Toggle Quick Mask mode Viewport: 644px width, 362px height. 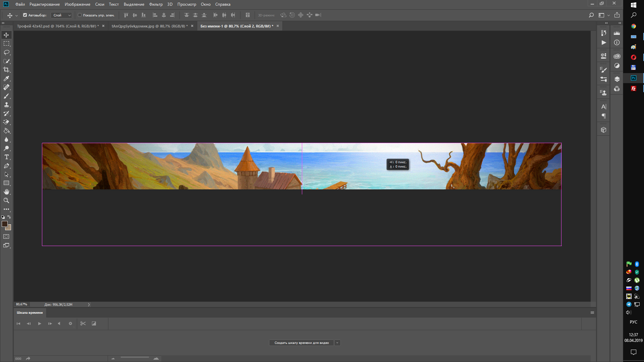[x=6, y=237]
